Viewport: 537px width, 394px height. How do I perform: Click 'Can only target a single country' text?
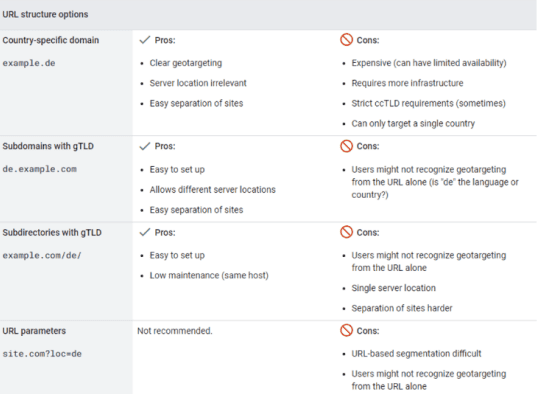(413, 123)
